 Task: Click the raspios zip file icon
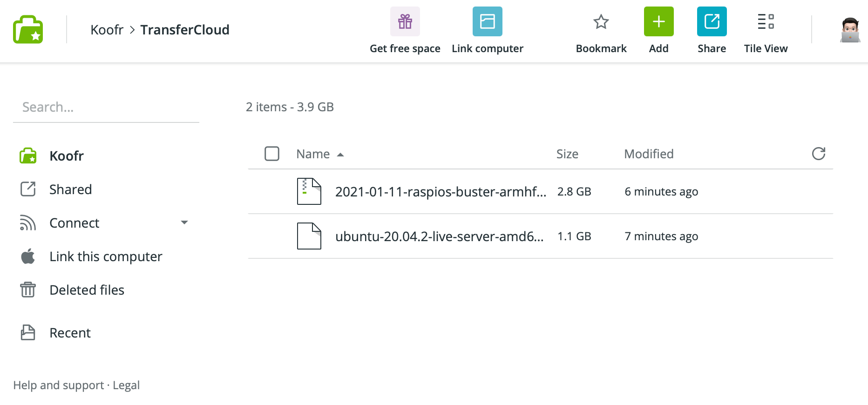tap(309, 191)
